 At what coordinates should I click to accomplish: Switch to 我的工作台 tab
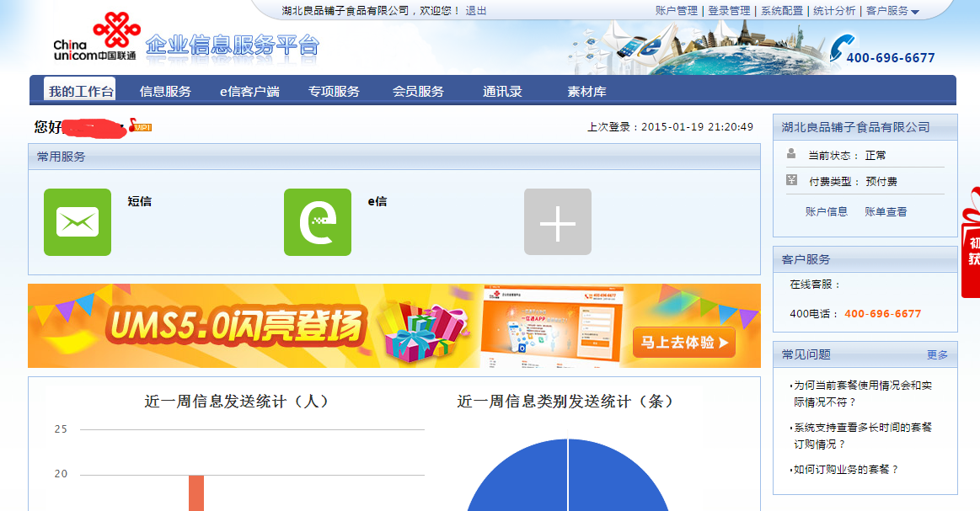pos(81,91)
